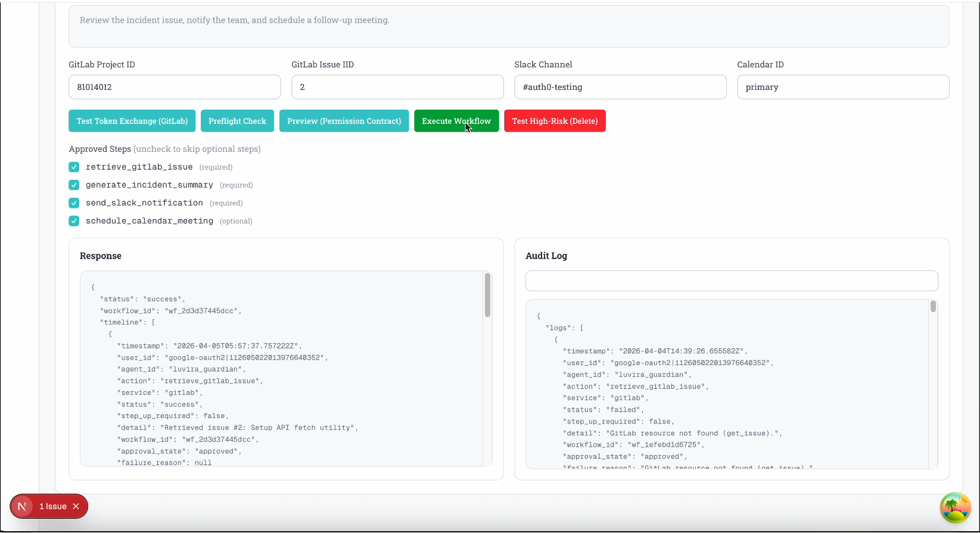Click the red Test High-Risk (Delete) button
Viewport: 980px width, 533px height.
click(x=555, y=121)
